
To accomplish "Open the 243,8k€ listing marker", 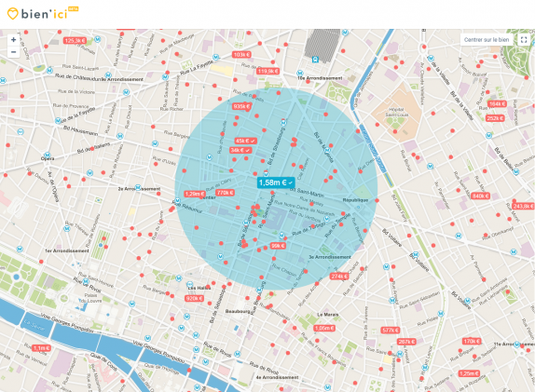I will (523, 206).
